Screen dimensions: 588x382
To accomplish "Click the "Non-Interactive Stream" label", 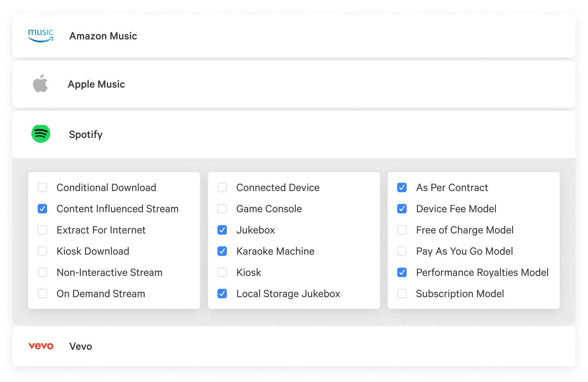I will coord(110,272).
